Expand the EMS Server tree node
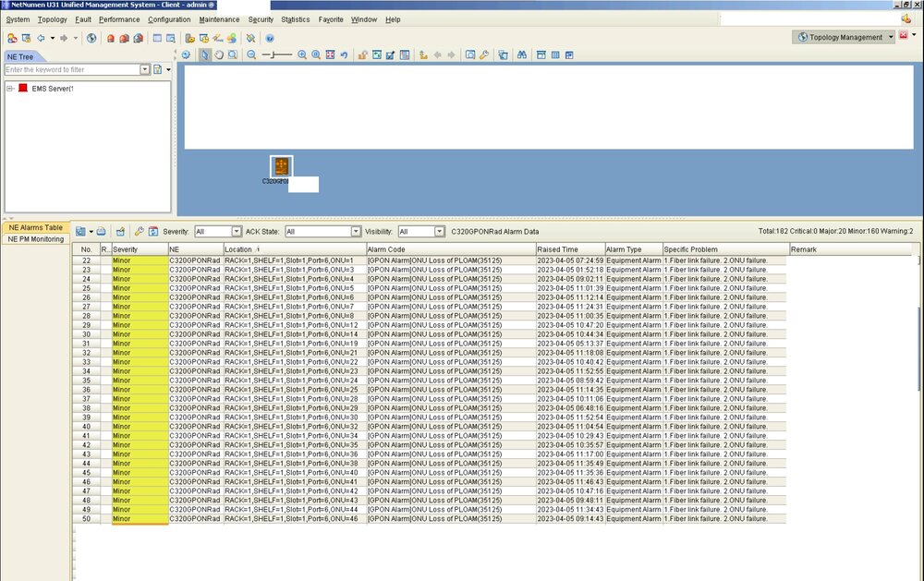 point(9,89)
